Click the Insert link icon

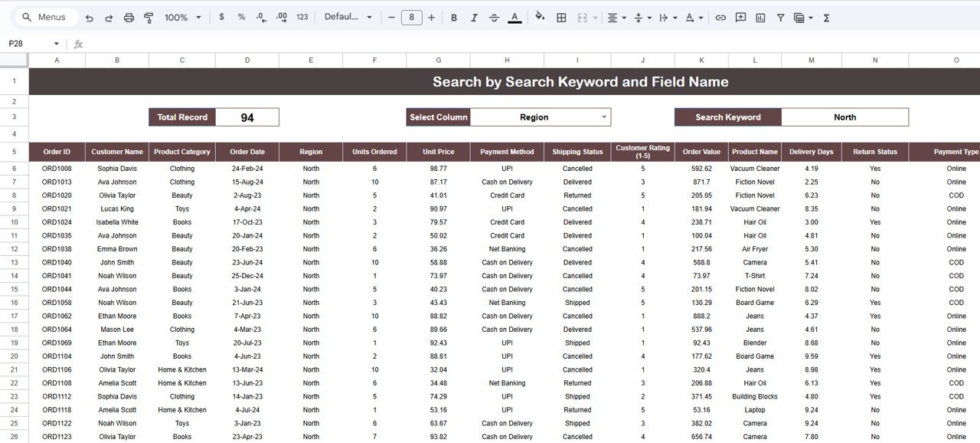coord(720,17)
